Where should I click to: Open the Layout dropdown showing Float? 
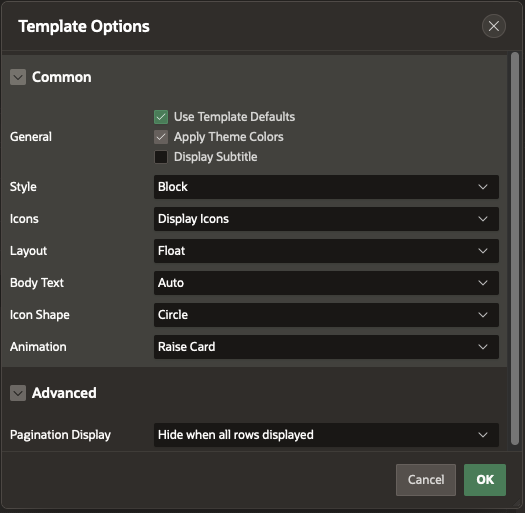326,251
